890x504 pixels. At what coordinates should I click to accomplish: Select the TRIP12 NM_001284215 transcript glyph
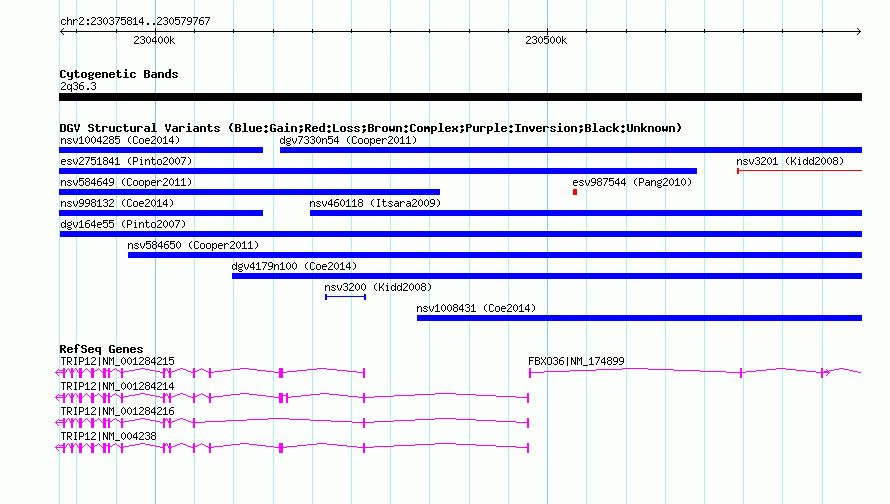[210, 372]
